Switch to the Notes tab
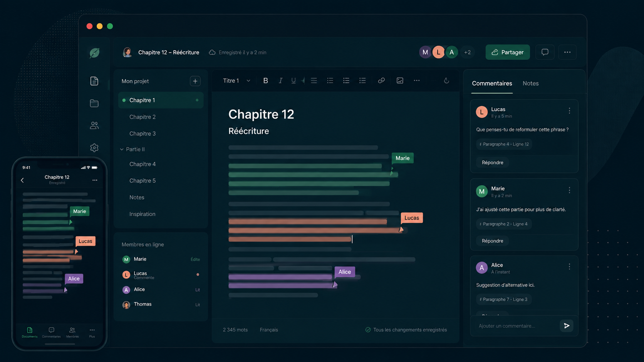 point(530,83)
